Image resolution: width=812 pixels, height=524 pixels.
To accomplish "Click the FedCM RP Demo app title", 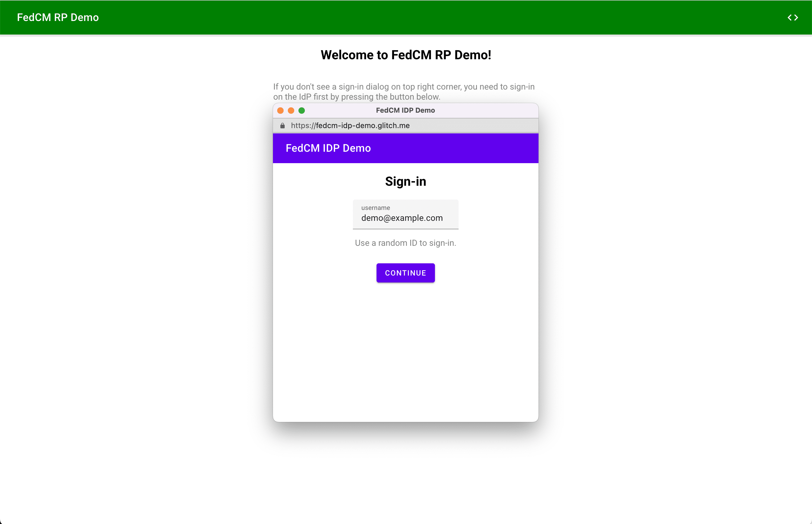I will click(x=58, y=17).
